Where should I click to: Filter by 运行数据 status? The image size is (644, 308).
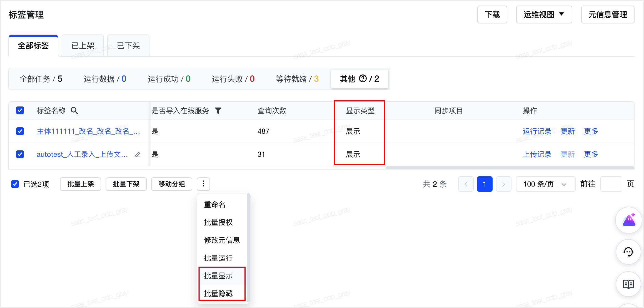click(105, 79)
